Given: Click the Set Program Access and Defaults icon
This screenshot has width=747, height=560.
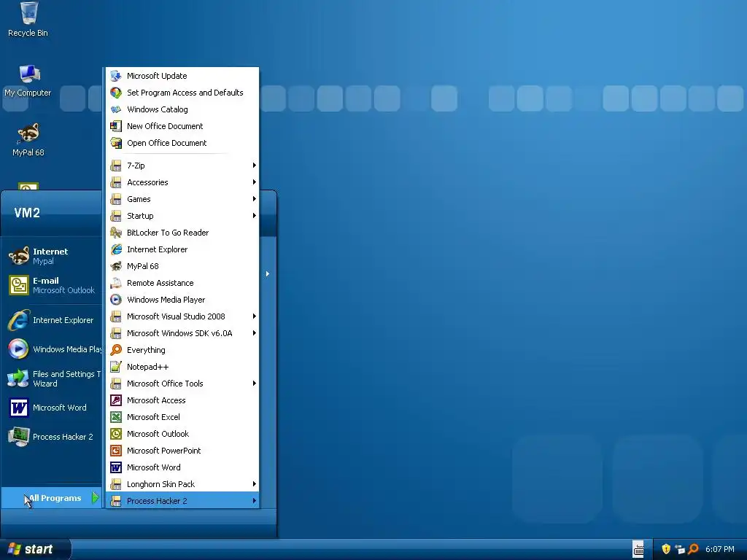Looking at the screenshot, I should coord(116,93).
